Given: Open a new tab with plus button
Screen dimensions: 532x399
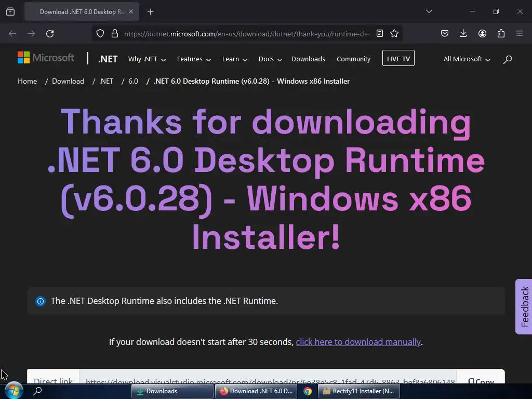Looking at the screenshot, I should click(x=150, y=12).
